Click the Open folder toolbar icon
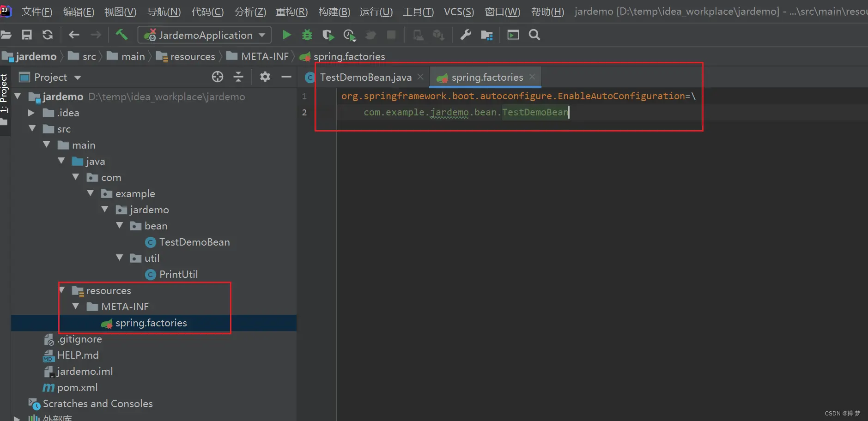The height and width of the screenshot is (421, 868). (6, 35)
